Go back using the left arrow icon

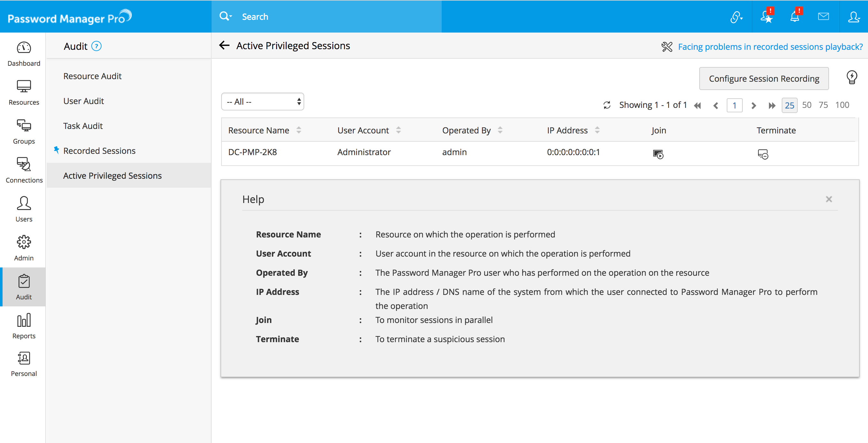224,45
